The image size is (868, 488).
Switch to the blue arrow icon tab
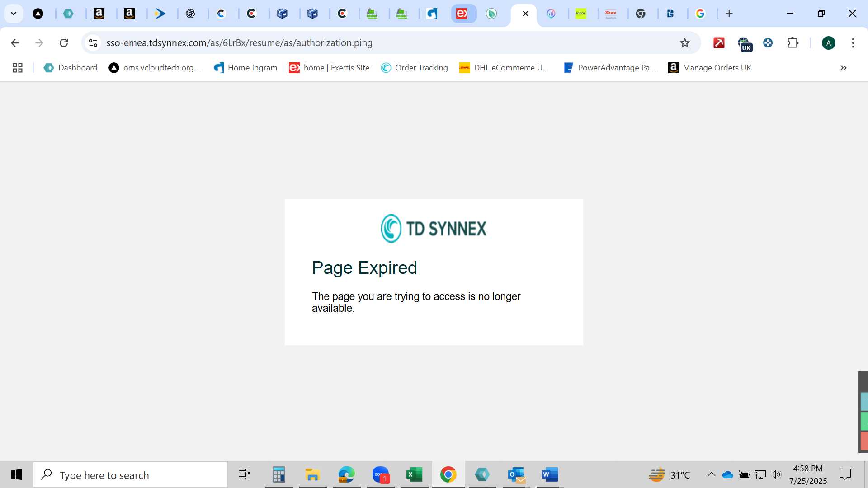(160, 14)
